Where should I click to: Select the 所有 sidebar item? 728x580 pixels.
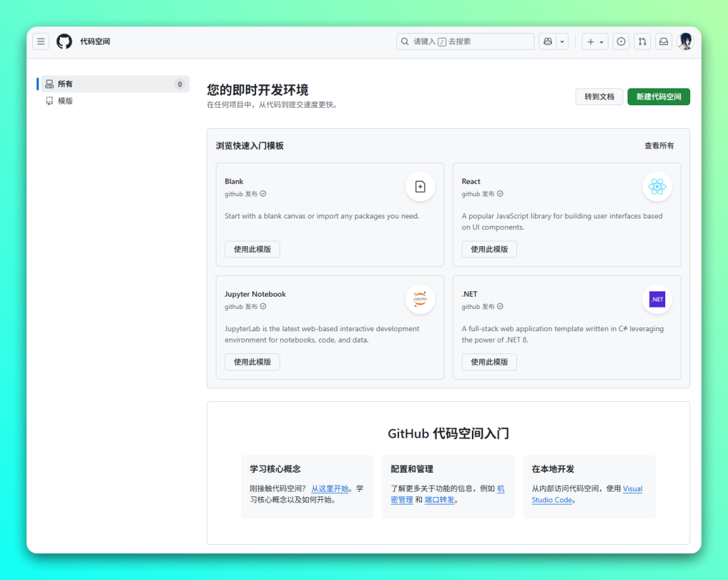click(x=115, y=84)
